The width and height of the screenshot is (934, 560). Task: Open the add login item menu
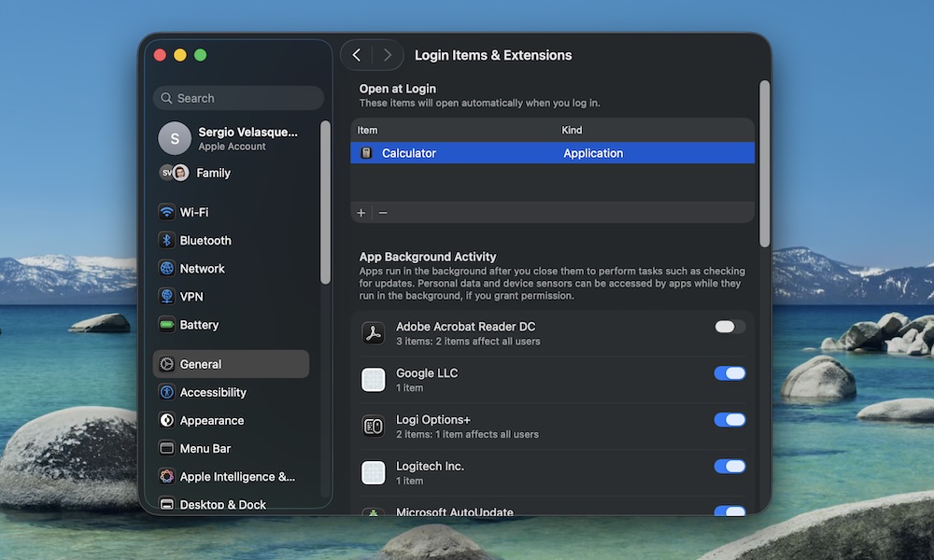[361, 212]
